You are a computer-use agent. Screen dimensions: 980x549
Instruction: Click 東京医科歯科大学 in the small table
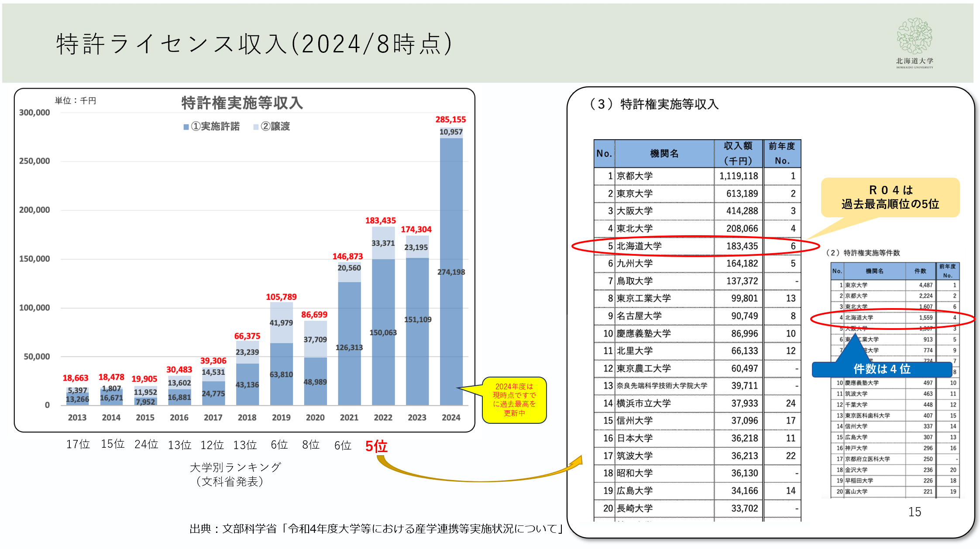[x=867, y=415]
